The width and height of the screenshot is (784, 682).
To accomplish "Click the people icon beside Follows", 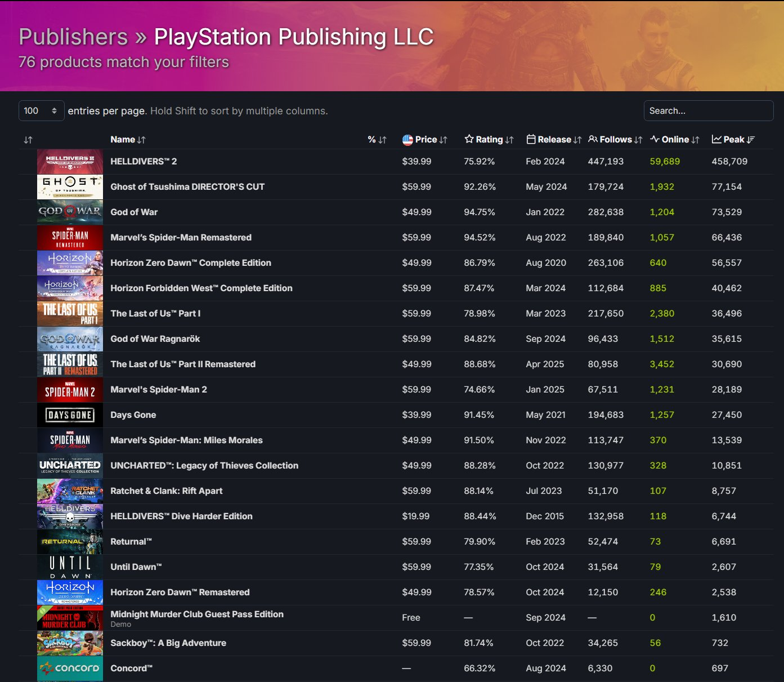I will [593, 139].
